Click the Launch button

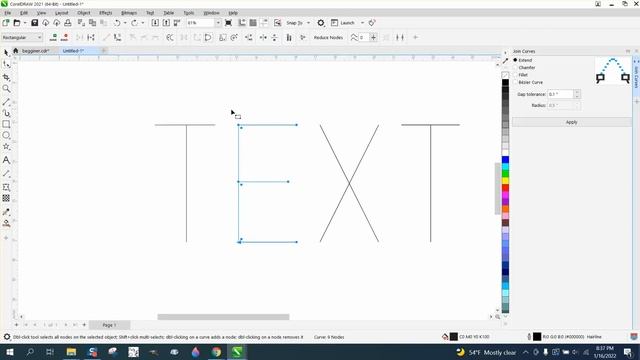[x=343, y=23]
